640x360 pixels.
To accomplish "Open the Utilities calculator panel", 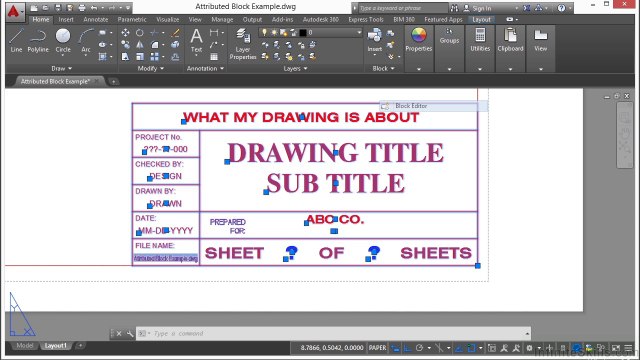I will [x=480, y=40].
